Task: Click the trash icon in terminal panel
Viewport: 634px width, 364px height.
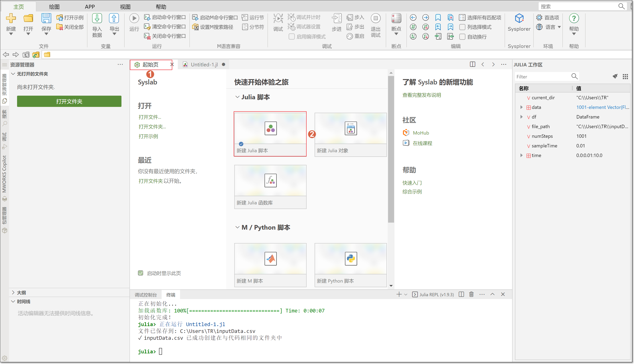Action: pos(471,294)
